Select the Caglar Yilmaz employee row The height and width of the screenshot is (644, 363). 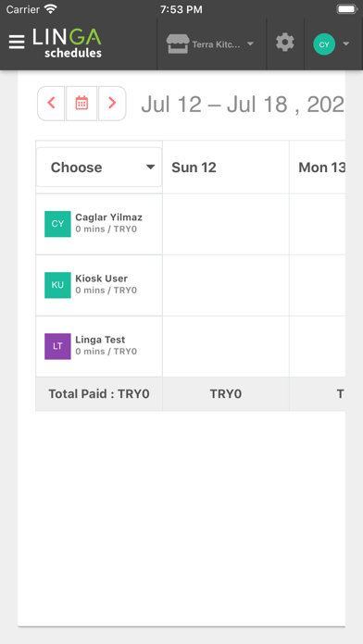[99, 224]
